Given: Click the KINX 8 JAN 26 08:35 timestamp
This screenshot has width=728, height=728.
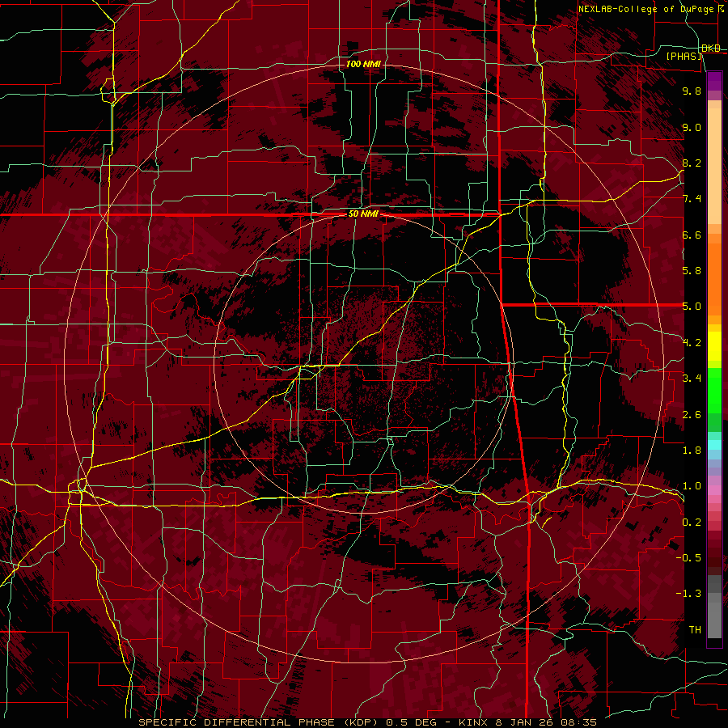Looking at the screenshot, I should pos(527,722).
